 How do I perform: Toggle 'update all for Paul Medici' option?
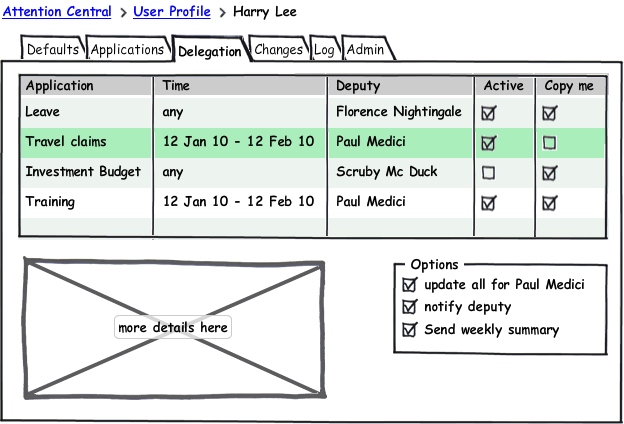408,286
